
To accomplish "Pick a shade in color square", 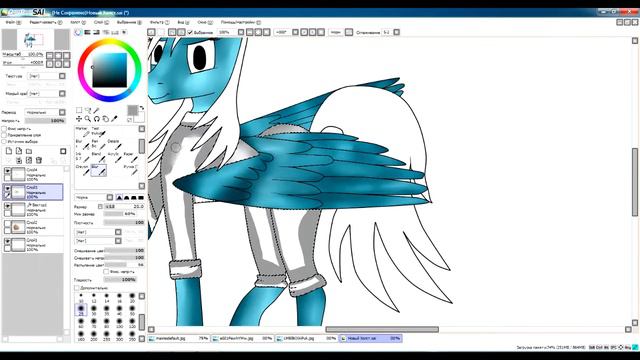I will click(x=109, y=70).
